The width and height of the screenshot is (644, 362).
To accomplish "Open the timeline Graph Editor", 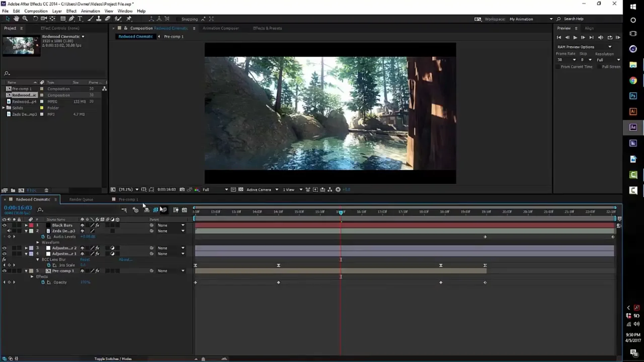I will [x=184, y=210].
